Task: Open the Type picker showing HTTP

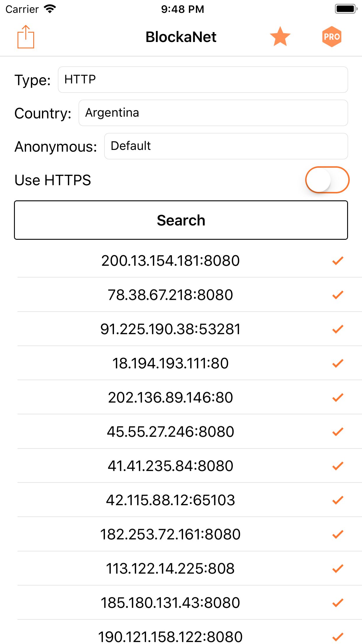Action: pos(203,80)
